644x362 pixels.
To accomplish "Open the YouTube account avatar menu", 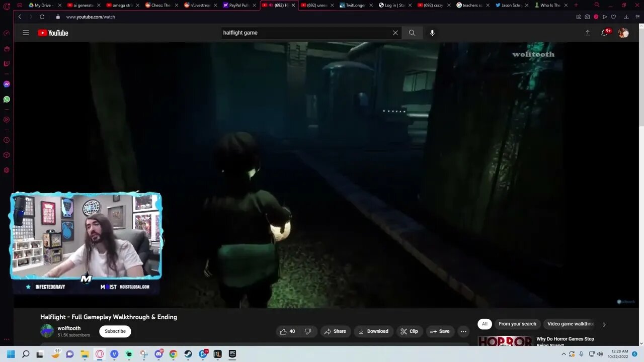I will tap(623, 33).
